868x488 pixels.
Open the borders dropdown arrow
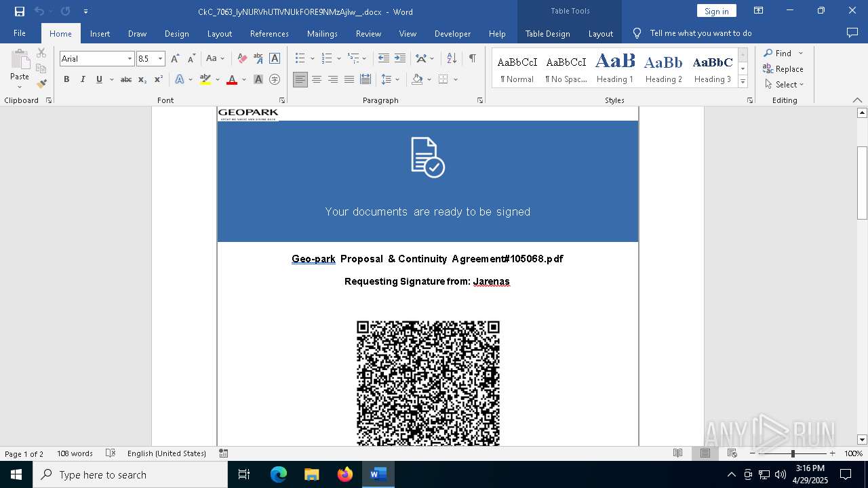[x=456, y=79]
